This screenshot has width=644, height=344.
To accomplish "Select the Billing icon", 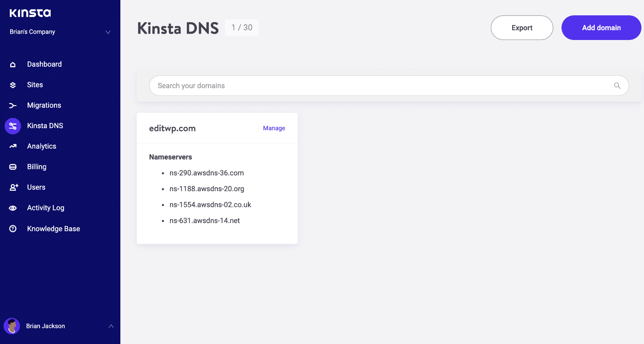I will click(13, 166).
